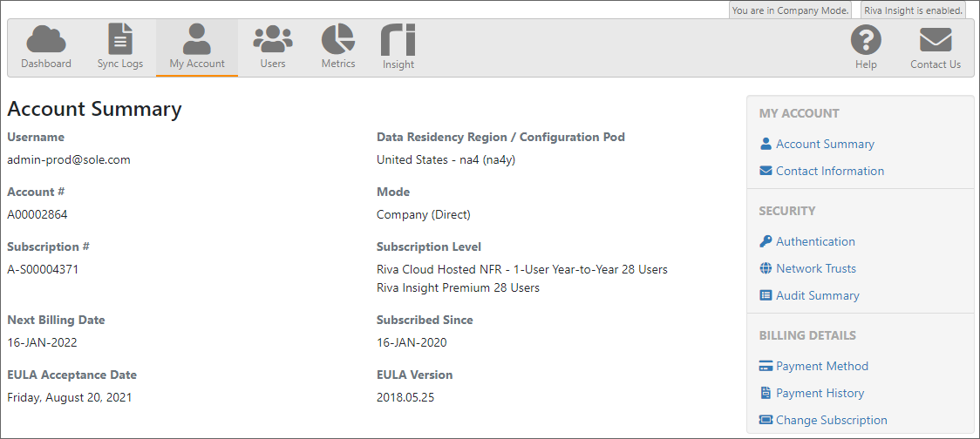Viewport: 980px width, 439px height.
Task: Open the Users group icon
Action: pos(273,39)
